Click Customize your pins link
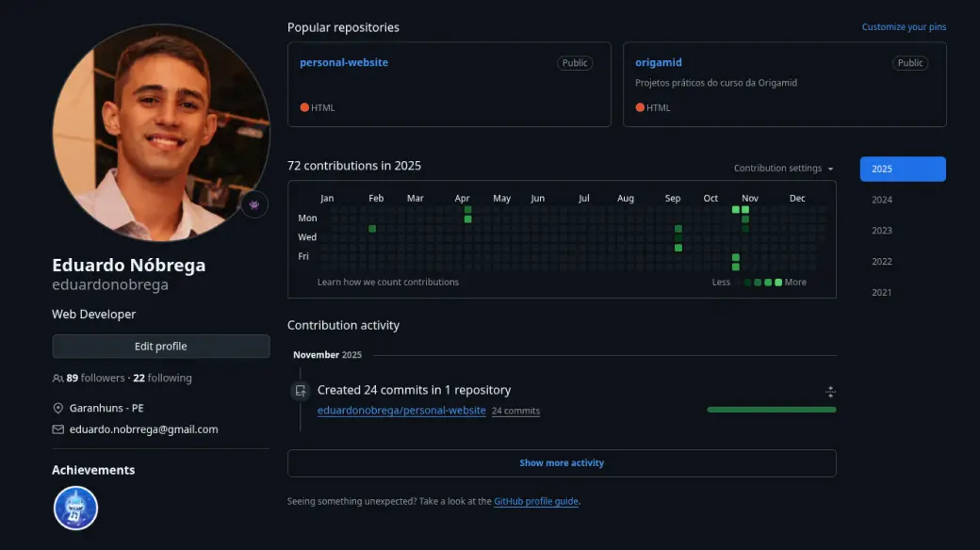The image size is (980, 550). (x=904, y=27)
